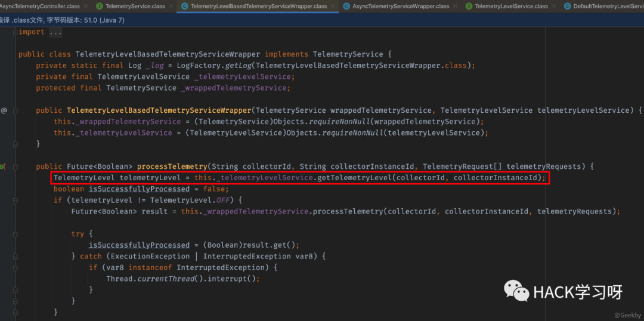Place cursor on isSuccessfullyProcessed = false line
Screen dimensions: 644x321
(x=143, y=189)
